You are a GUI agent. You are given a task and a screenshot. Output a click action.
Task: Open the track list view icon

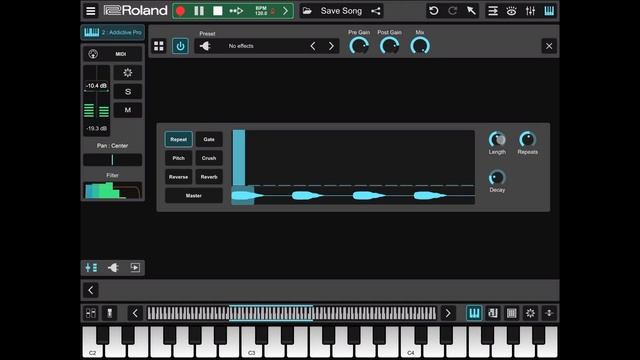point(493,11)
